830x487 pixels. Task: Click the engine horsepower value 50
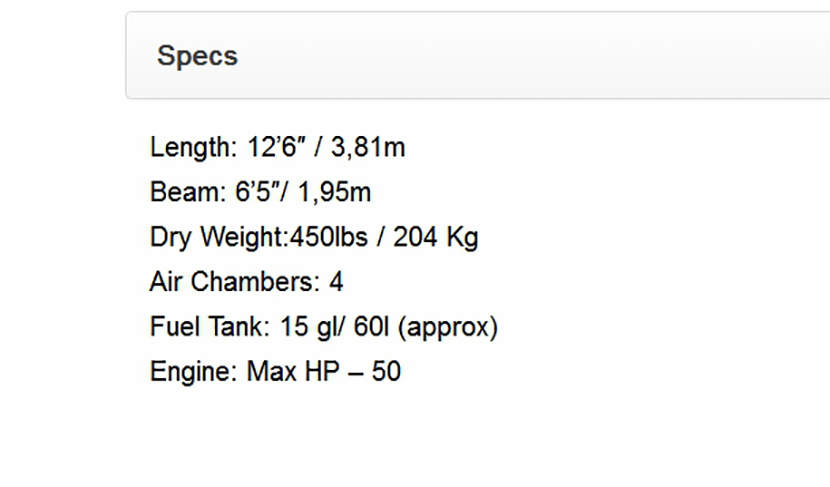point(386,373)
